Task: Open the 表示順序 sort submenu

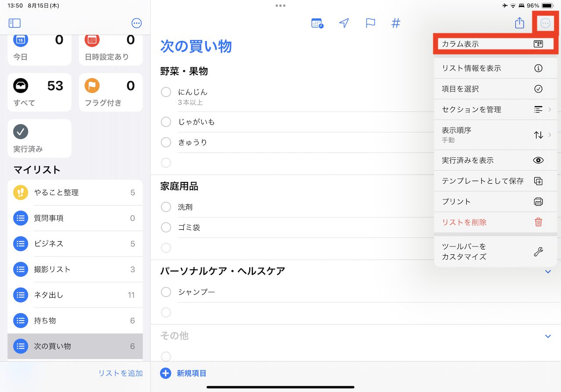Action: pos(495,135)
